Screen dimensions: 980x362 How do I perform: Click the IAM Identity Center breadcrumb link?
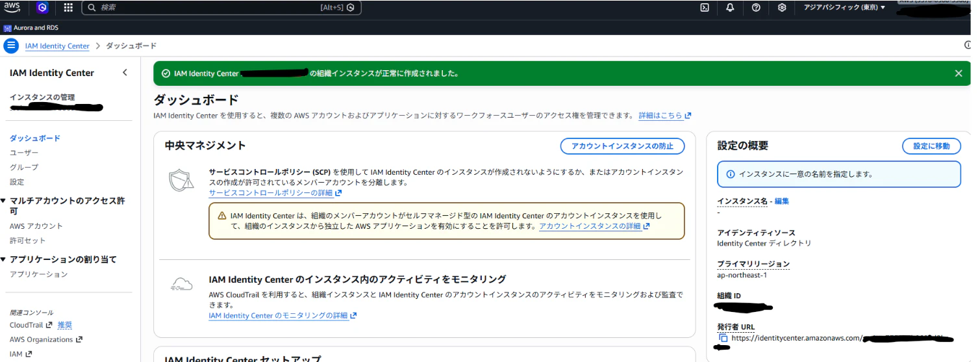click(x=57, y=46)
